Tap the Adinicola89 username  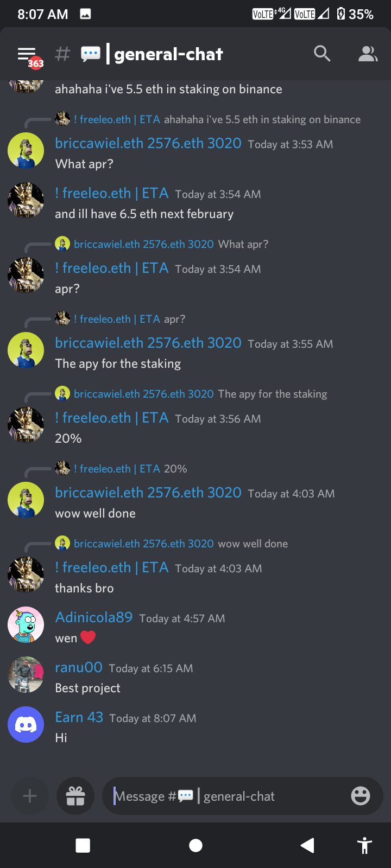coord(94,617)
